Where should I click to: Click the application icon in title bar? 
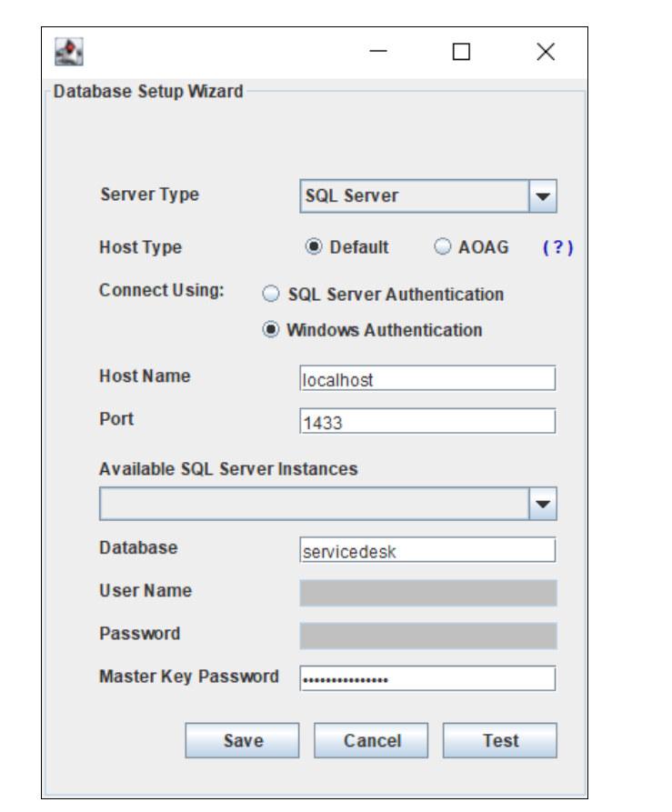[x=69, y=52]
